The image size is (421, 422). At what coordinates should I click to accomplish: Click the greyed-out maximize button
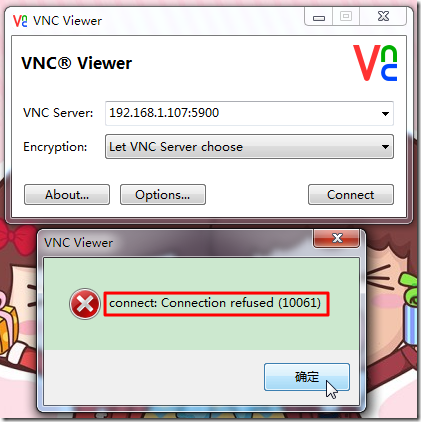[346, 17]
